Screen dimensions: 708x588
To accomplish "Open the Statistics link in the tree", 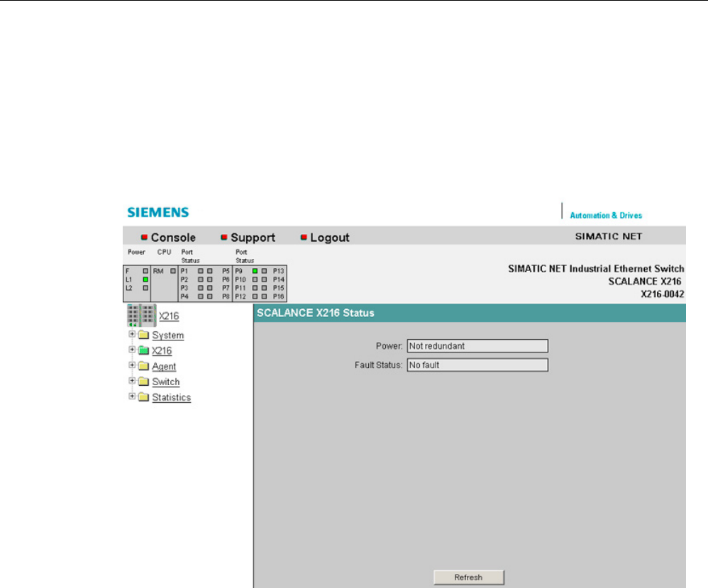I will pos(172,397).
